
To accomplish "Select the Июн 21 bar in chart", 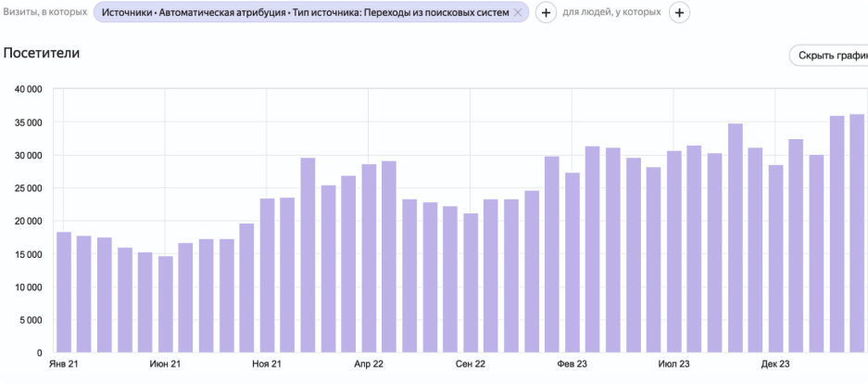I will coord(166,304).
